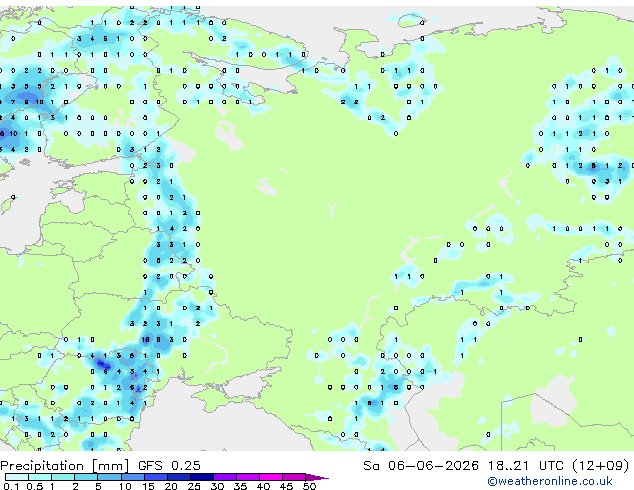
Task: Select the 40–45 mm magenta legend swatch
Action: tap(271, 477)
